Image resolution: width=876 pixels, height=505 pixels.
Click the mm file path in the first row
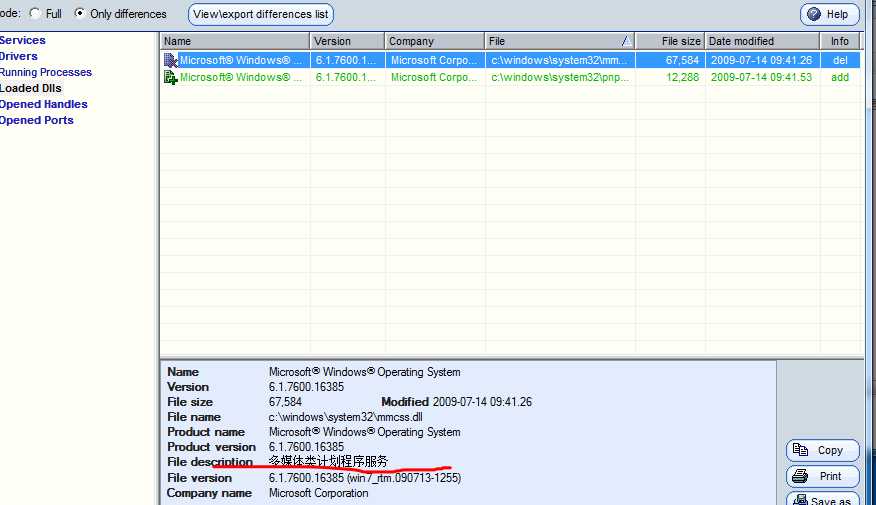point(560,60)
